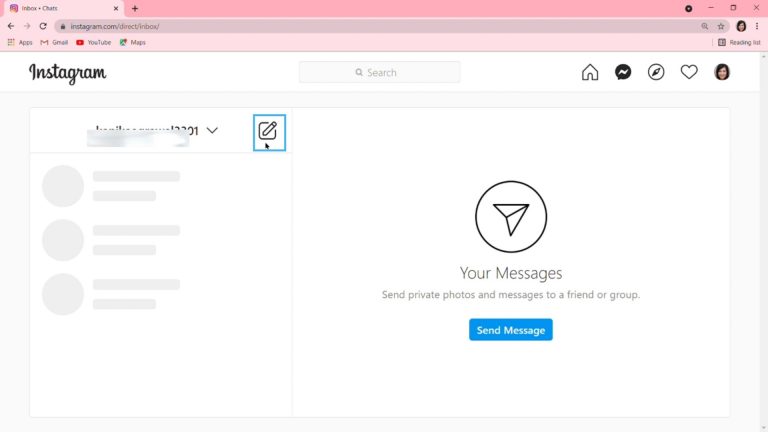Open the Gmail bookmark
The height and width of the screenshot is (432, 768).
54,42
